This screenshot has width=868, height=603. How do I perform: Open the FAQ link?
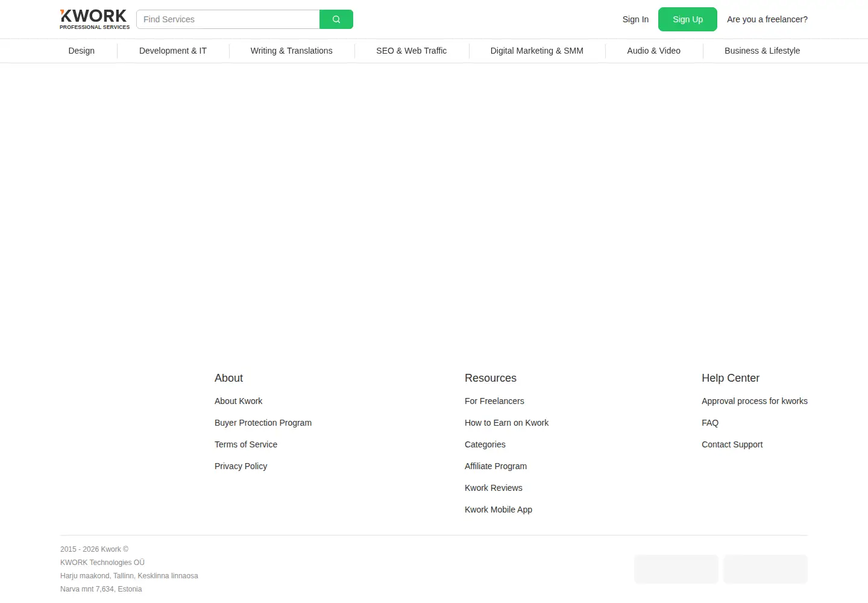[710, 423]
